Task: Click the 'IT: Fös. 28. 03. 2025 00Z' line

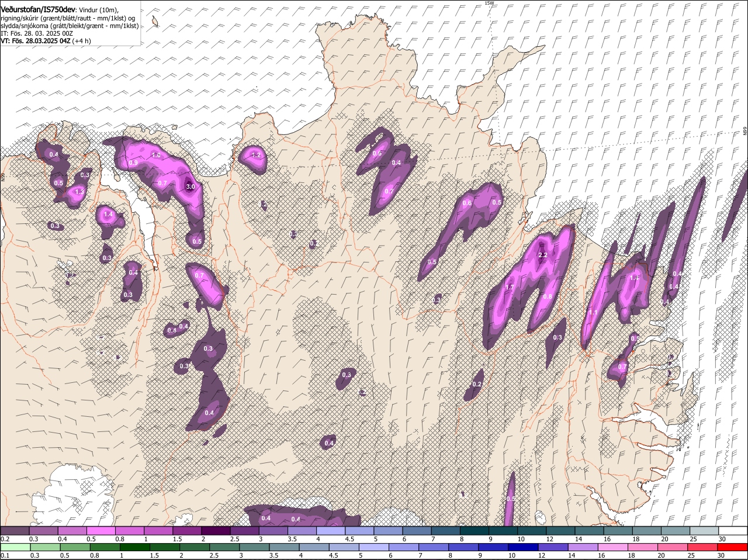Action: (37, 34)
